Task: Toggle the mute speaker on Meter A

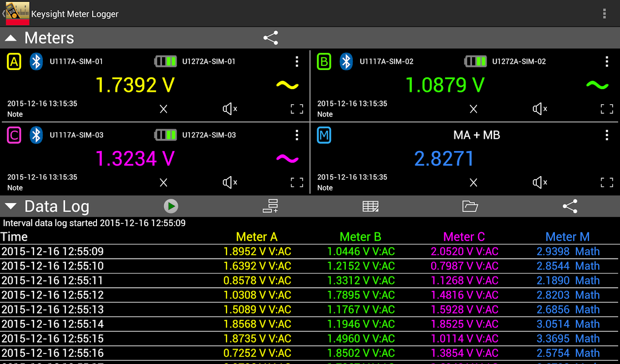Action: point(229,109)
